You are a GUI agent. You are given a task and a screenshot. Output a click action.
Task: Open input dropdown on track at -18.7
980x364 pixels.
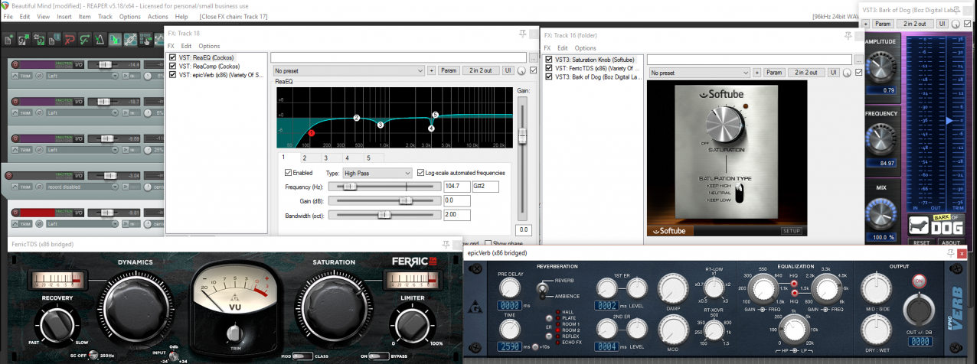coord(83,112)
